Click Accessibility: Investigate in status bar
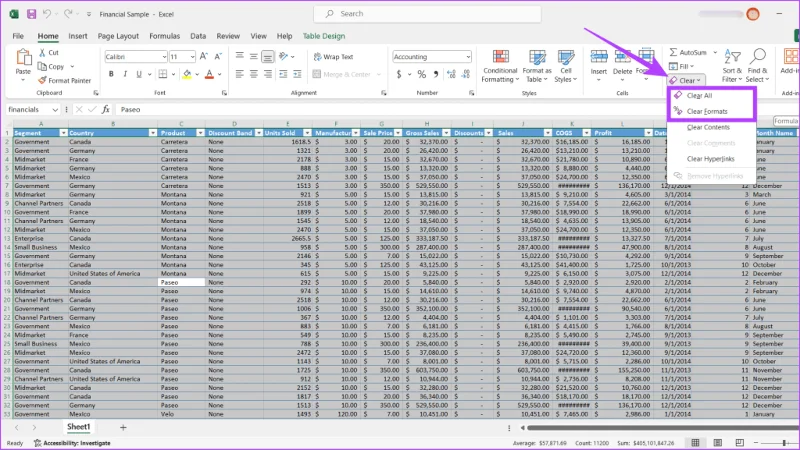 pos(72,443)
